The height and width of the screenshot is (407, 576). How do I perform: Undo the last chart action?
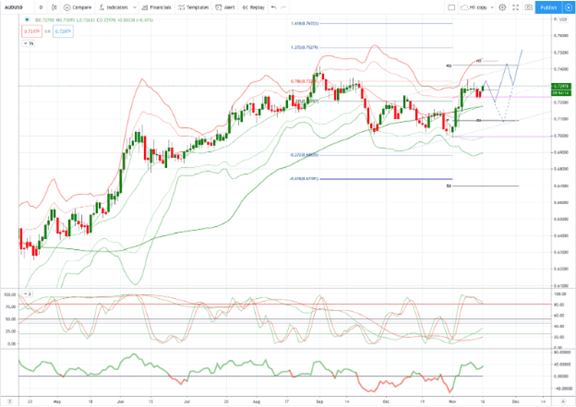pos(273,7)
